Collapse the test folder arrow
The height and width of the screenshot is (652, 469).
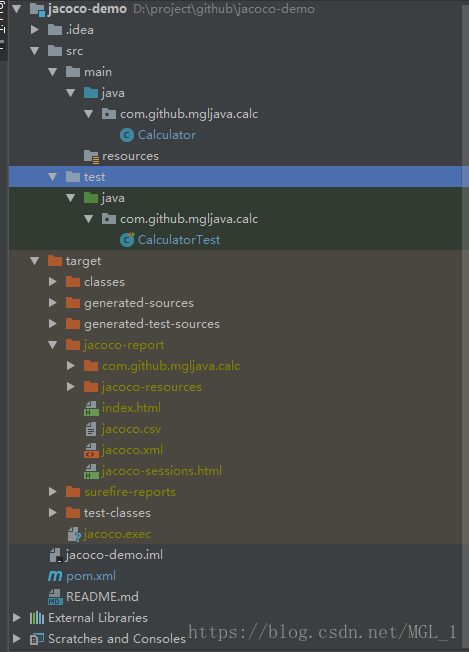(52, 177)
